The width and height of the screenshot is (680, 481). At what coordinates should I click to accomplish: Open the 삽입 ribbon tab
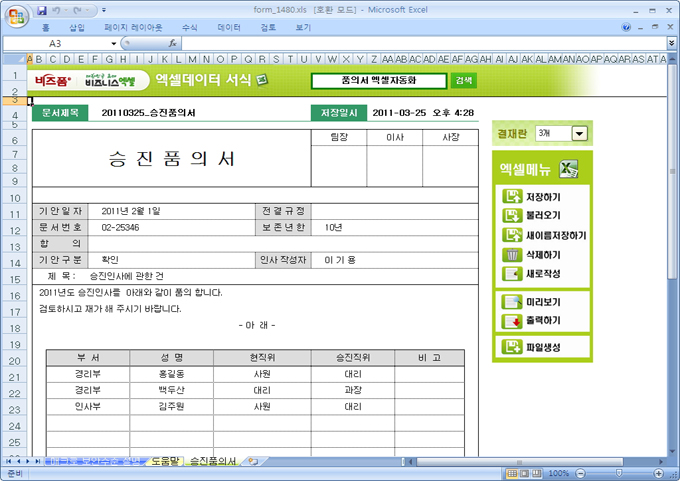[x=77, y=28]
